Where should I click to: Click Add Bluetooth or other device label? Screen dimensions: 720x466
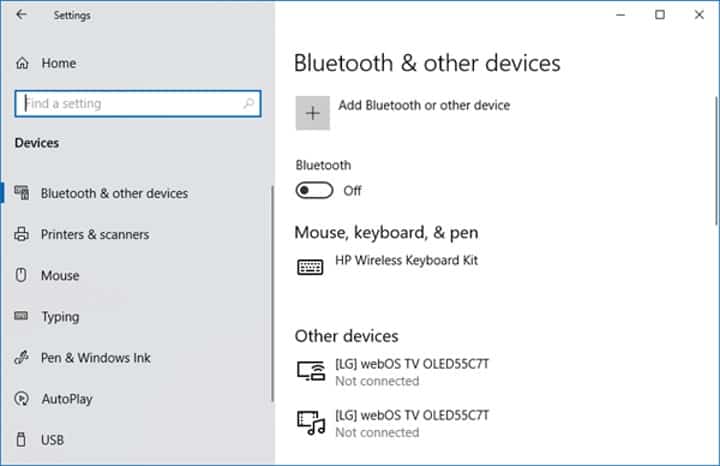pos(424,105)
